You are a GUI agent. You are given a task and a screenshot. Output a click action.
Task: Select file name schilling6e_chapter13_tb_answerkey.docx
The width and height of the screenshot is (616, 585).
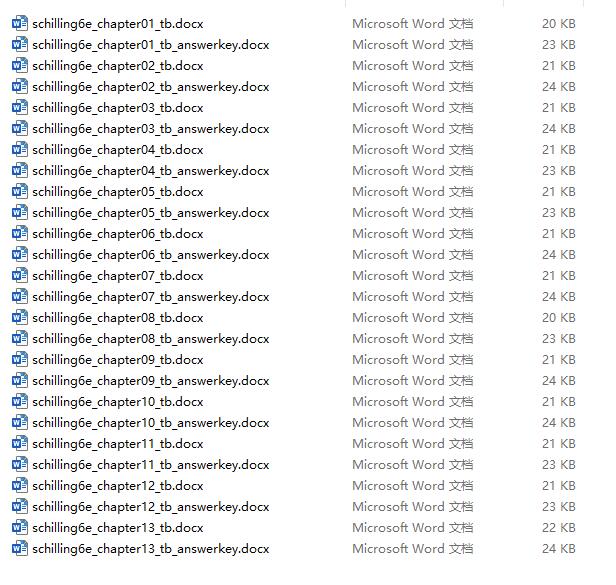pyautogui.click(x=151, y=550)
